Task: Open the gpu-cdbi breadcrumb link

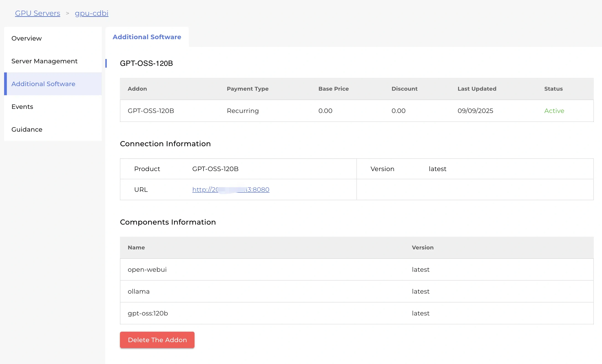Action: point(92,13)
